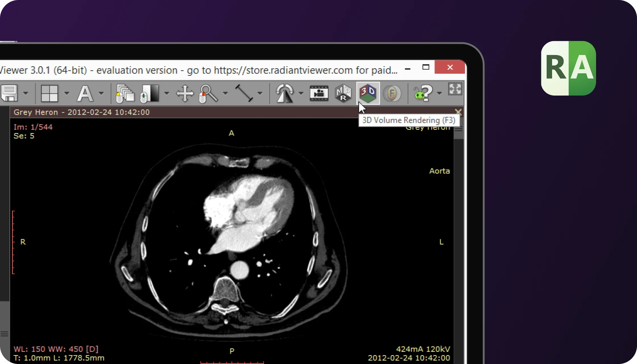Toggle full screen mode icon
The image size is (637, 364).
(455, 89)
